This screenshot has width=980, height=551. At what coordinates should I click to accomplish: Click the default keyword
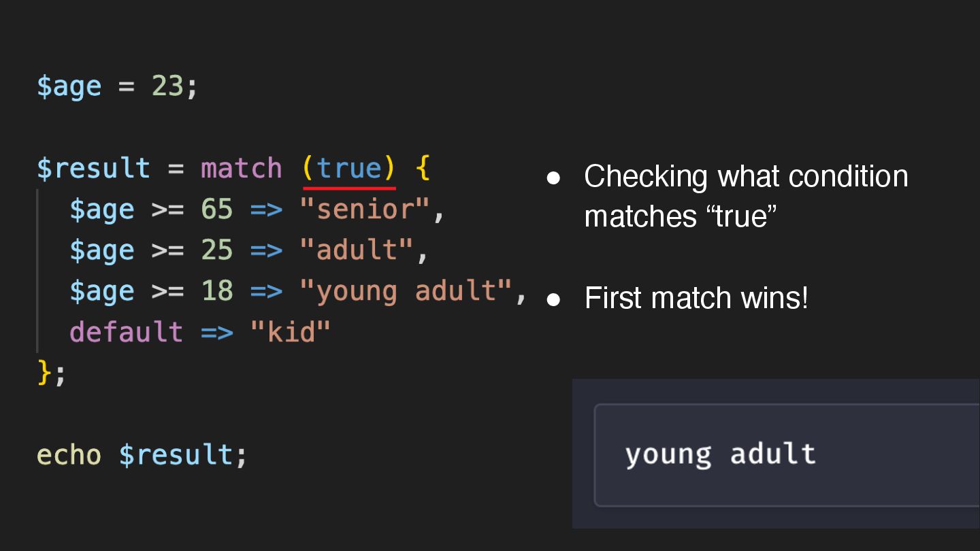tap(126, 332)
